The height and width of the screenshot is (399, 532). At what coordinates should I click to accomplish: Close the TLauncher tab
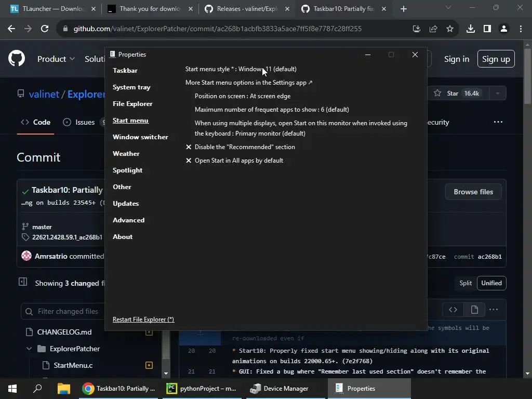pyautogui.click(x=94, y=9)
